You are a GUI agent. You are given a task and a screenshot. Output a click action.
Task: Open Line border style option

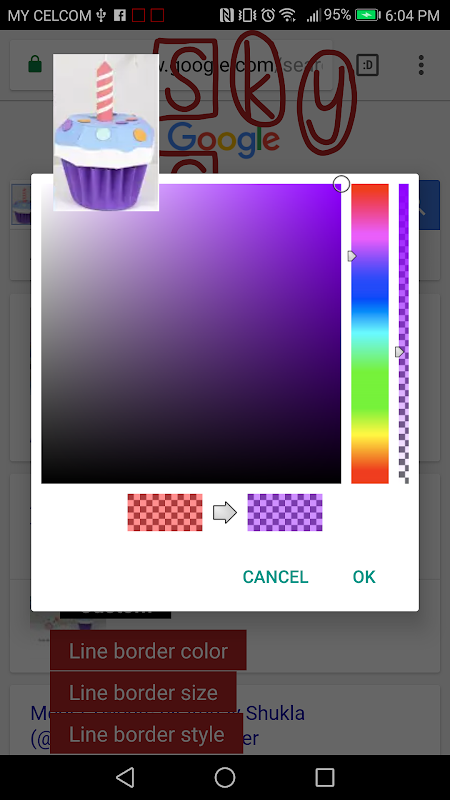[146, 734]
